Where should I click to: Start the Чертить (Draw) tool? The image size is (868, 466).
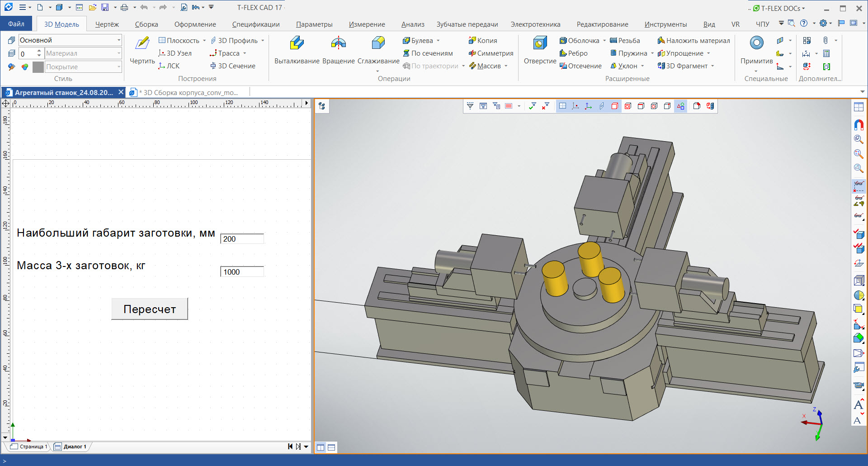(x=142, y=43)
